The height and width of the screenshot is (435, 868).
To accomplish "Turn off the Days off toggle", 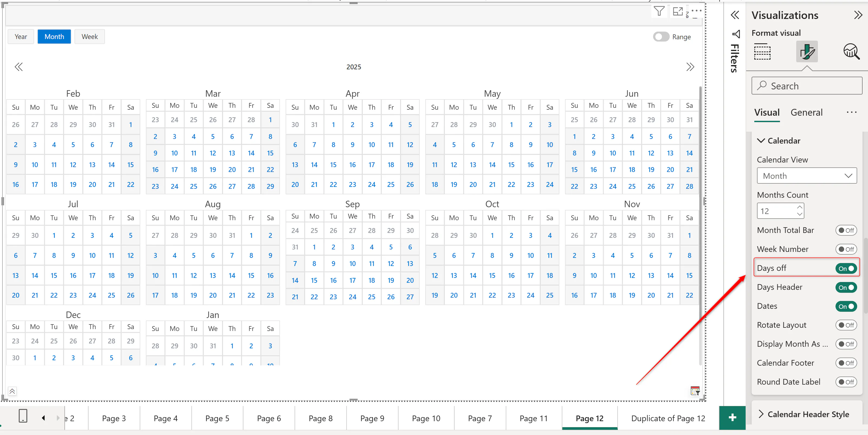I will pyautogui.click(x=846, y=268).
